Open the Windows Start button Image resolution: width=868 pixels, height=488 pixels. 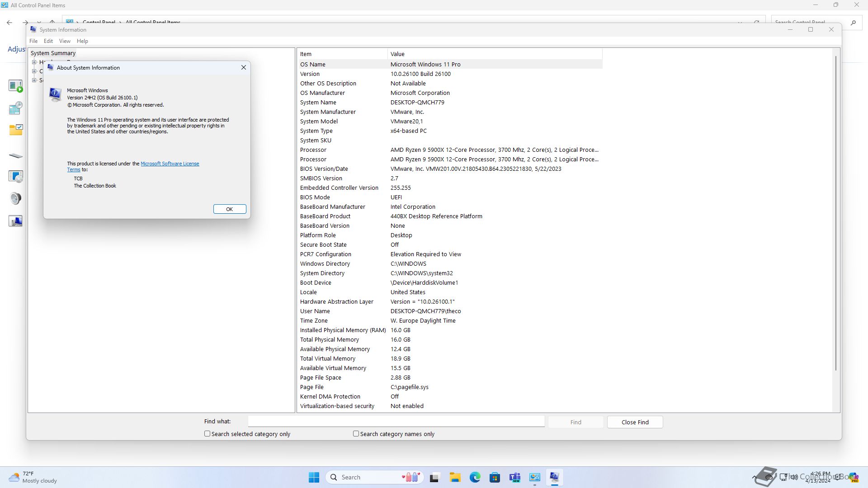click(x=314, y=477)
